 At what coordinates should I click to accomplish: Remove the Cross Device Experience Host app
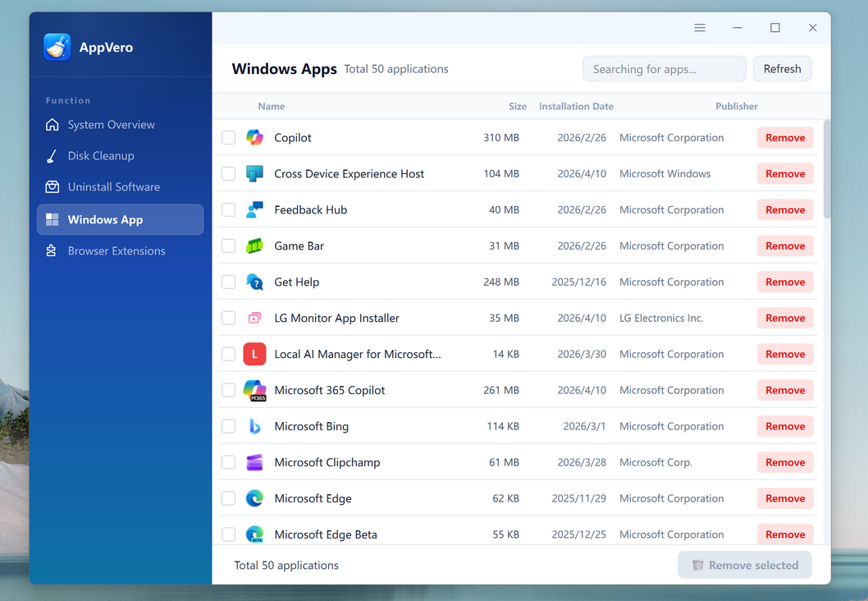pos(785,174)
